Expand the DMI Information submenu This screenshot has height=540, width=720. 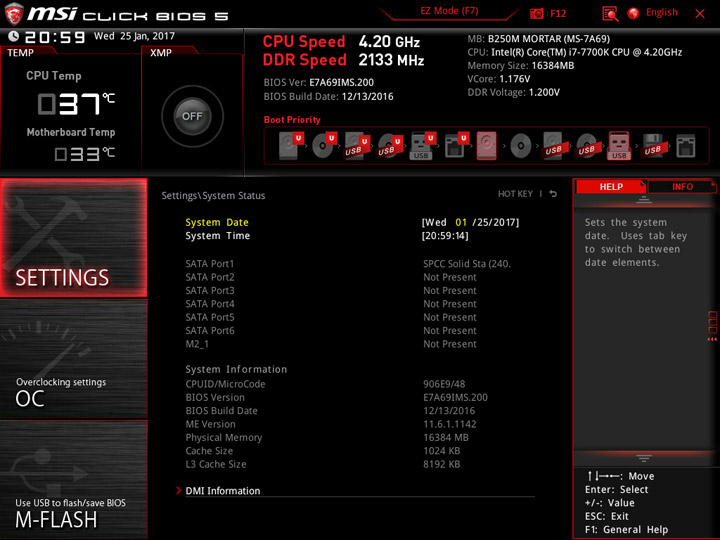coord(223,491)
